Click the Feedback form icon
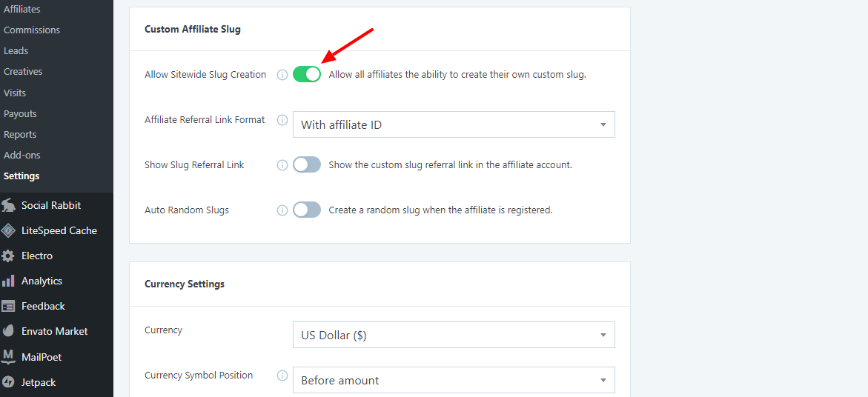This screenshot has width=868, height=397. click(8, 306)
